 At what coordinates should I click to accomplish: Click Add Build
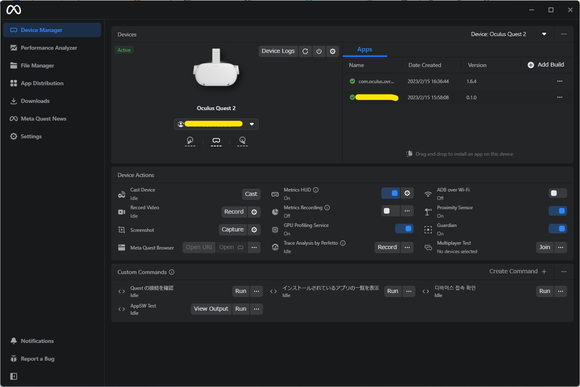tap(546, 65)
